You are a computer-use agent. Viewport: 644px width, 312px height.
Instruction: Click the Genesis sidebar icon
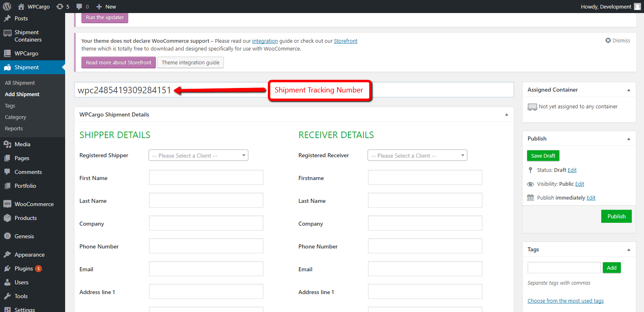(x=7, y=236)
